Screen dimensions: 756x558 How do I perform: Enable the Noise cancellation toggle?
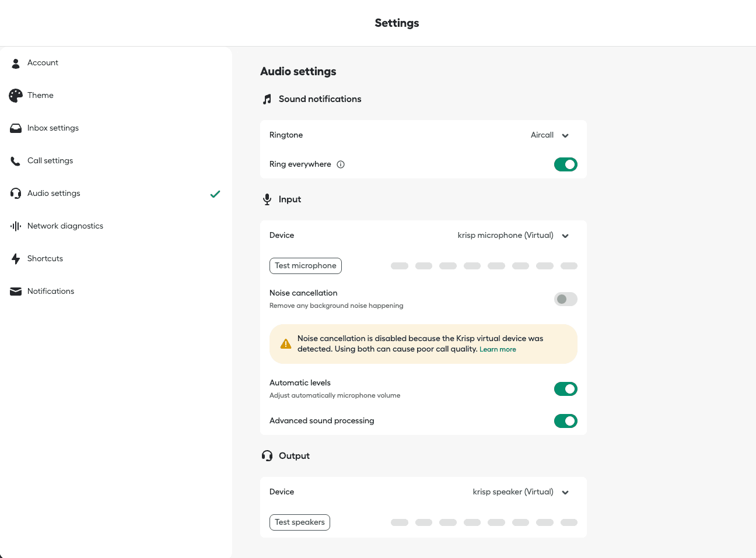click(x=565, y=299)
